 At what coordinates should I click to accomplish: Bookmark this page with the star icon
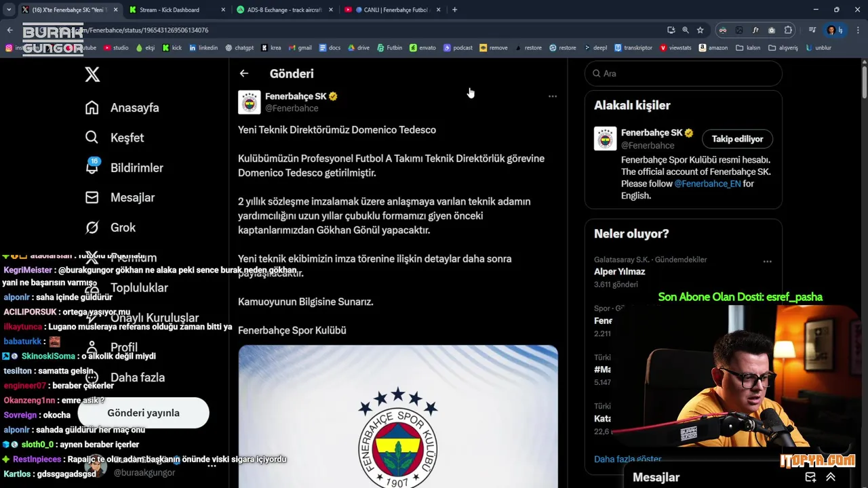click(700, 30)
